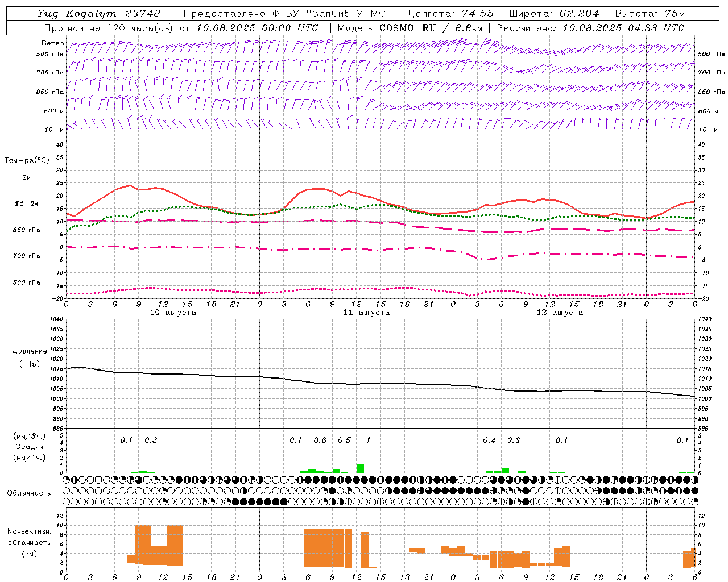Click the '(км)' convective height unit label
The height and width of the screenshot is (582, 728).
click(x=29, y=554)
